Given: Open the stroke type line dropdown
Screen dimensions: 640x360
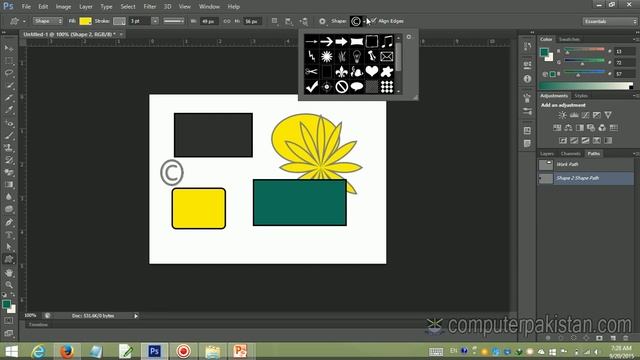Looking at the screenshot, I should point(173,21).
